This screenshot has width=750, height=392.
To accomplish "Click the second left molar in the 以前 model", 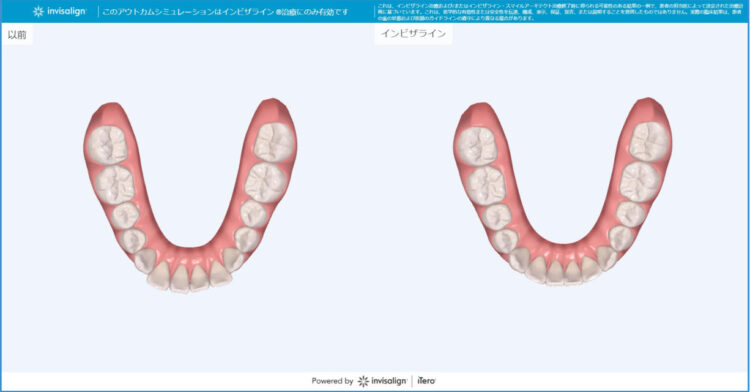I will [x=114, y=185].
